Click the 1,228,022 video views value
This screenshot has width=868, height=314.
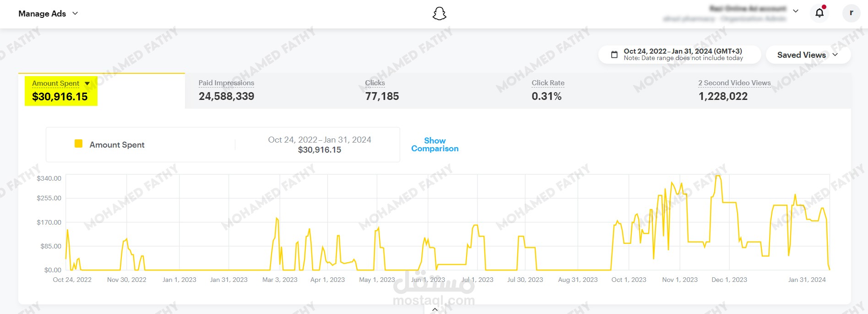(x=723, y=96)
